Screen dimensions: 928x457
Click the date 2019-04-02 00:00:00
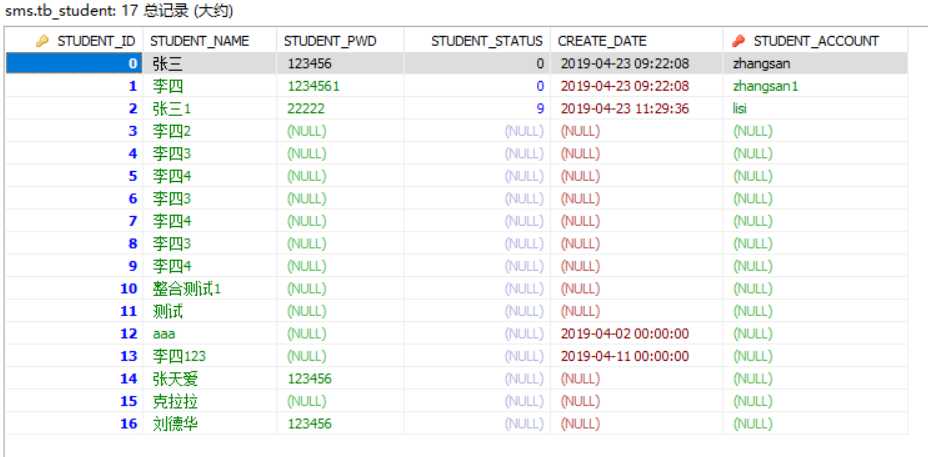pyautogui.click(x=625, y=333)
